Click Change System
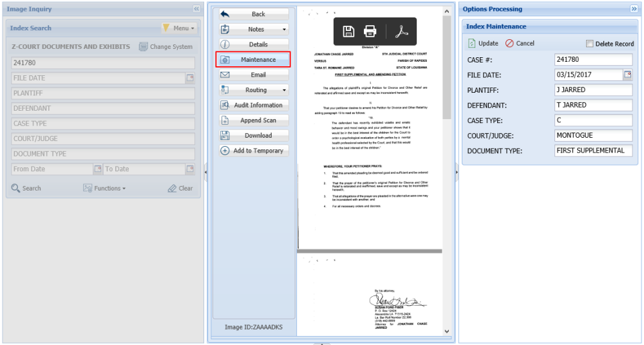 pos(166,46)
